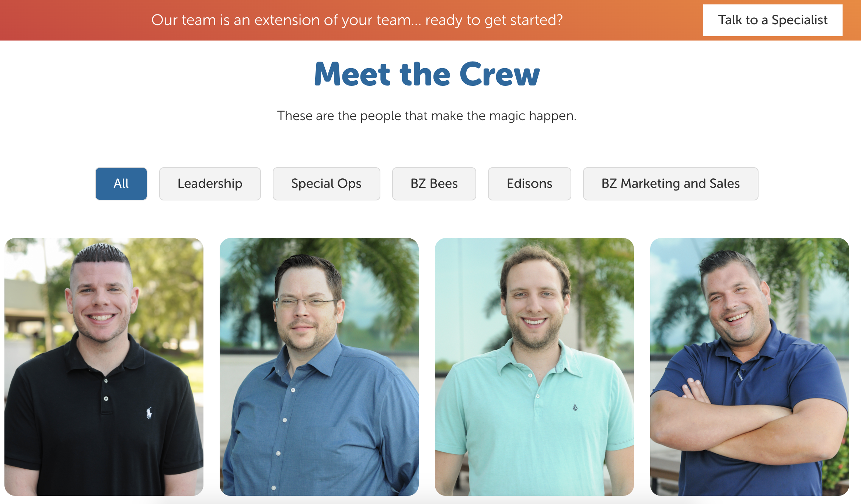Select the All filter tab

click(121, 183)
